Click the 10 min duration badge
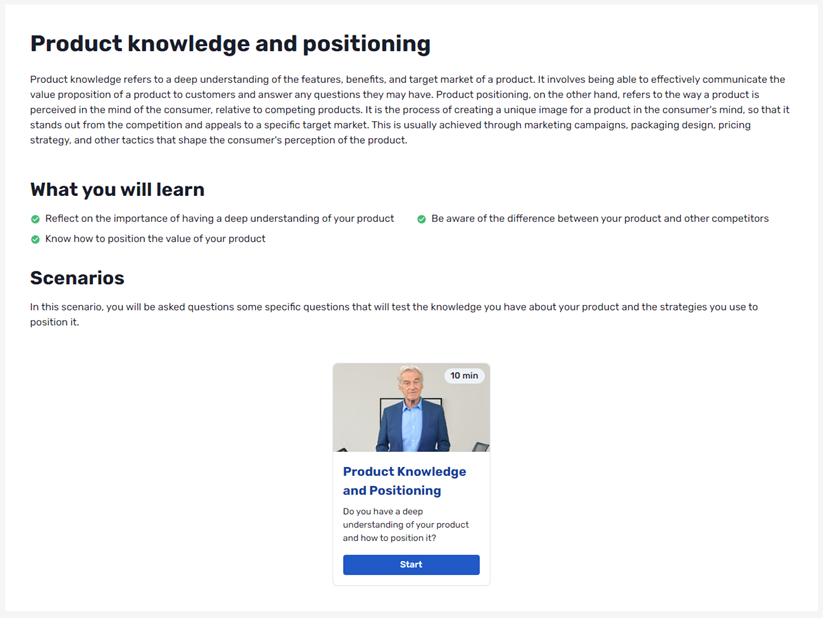The width and height of the screenshot is (823, 618). point(464,375)
